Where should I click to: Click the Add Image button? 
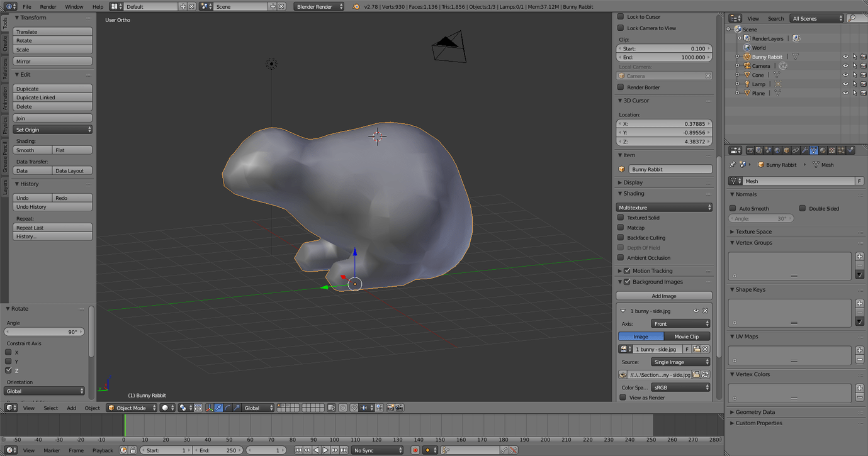(x=664, y=296)
